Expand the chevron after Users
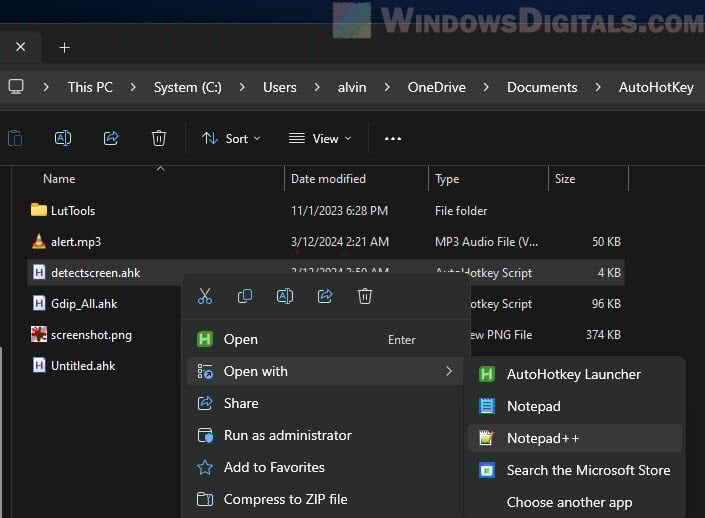This screenshot has height=518, width=705. point(317,87)
